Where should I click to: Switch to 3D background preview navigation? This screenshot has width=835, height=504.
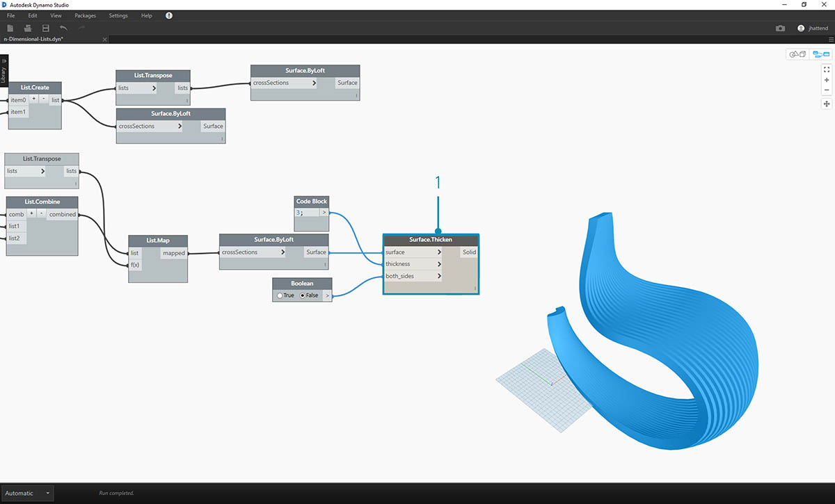(797, 54)
